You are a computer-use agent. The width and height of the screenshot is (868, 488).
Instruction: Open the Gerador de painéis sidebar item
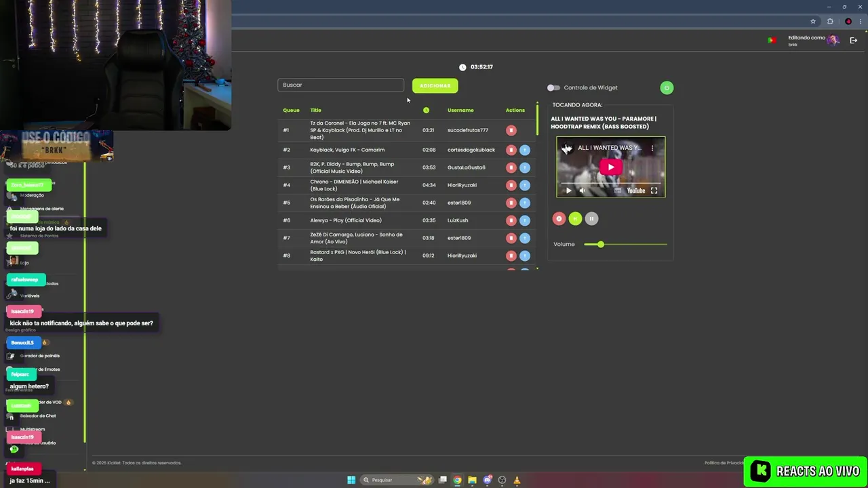tap(39, 356)
